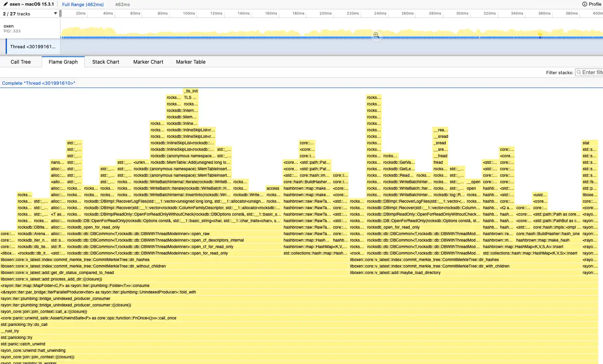Select the Marker Chart tab
The height and width of the screenshot is (364, 603).
click(148, 62)
